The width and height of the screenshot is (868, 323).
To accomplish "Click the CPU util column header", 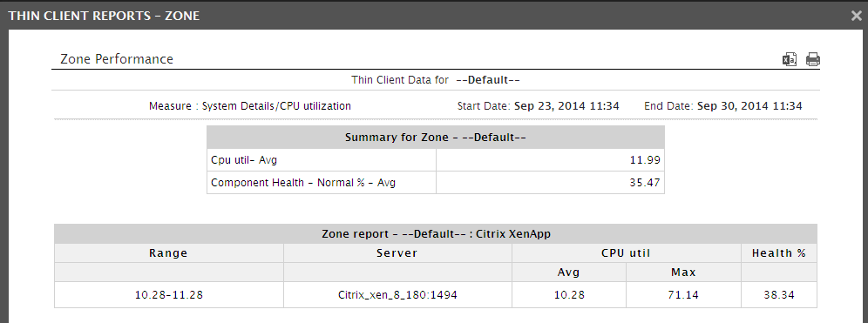I will tap(626, 253).
